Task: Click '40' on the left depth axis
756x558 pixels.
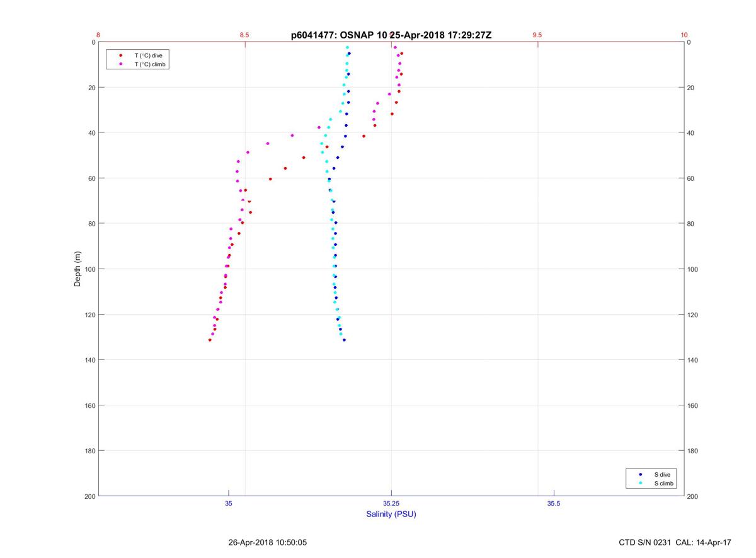Action: click(x=91, y=133)
